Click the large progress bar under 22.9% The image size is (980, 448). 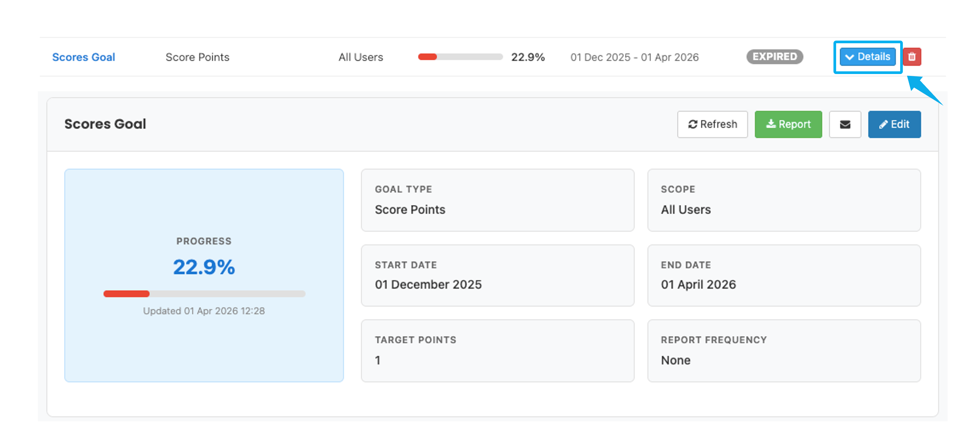[204, 294]
